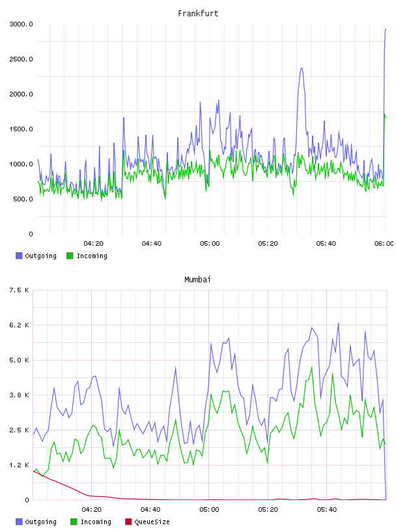Click the 06:00 time label on Frankfurt chart
The height and width of the screenshot is (532, 396).
(384, 244)
